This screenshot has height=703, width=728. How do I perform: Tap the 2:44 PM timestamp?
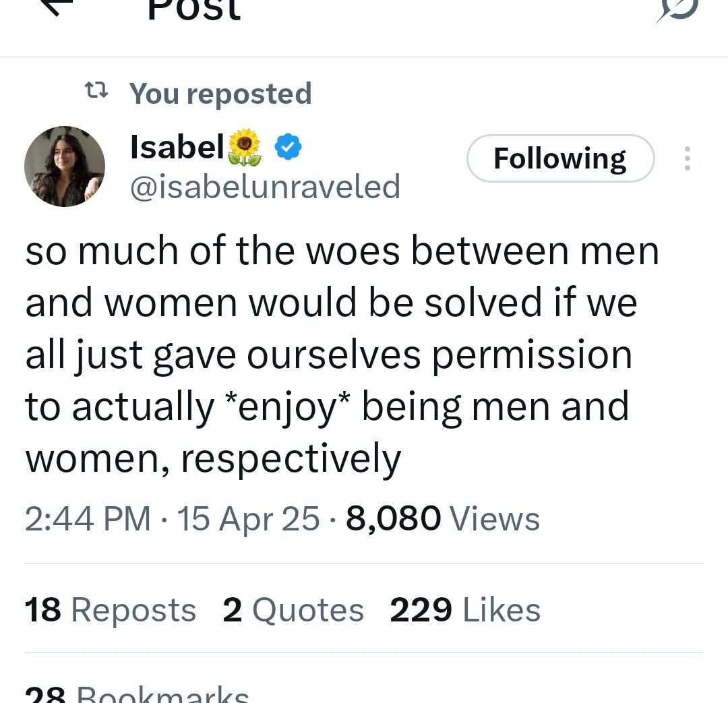coord(88,519)
